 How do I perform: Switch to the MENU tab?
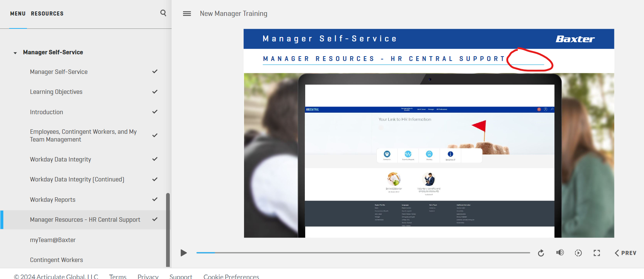pyautogui.click(x=18, y=14)
